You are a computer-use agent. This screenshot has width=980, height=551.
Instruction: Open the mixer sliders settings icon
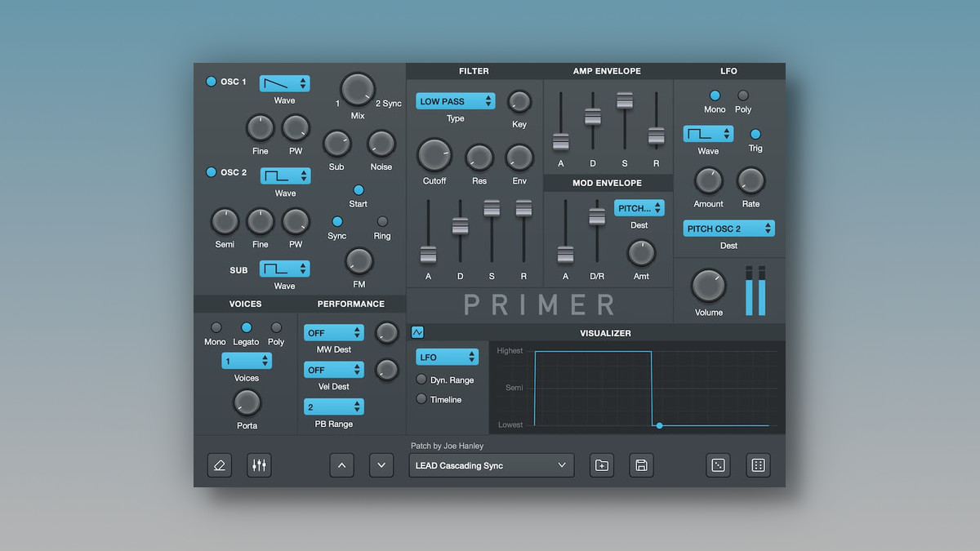tap(259, 465)
